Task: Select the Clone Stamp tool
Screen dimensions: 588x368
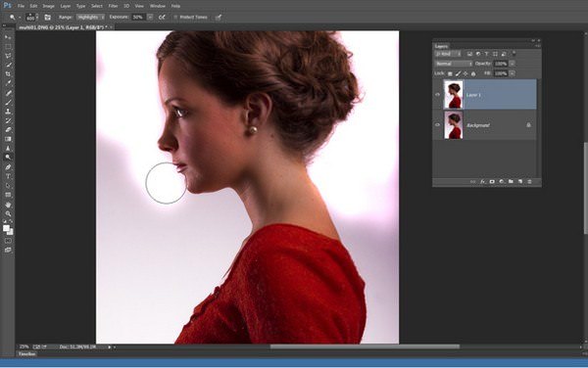Action: click(8, 112)
